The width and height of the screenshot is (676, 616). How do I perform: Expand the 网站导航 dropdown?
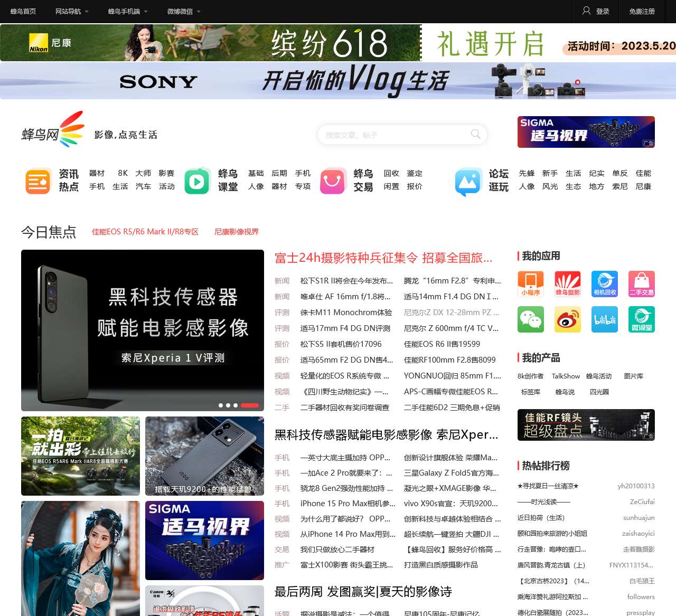(72, 11)
